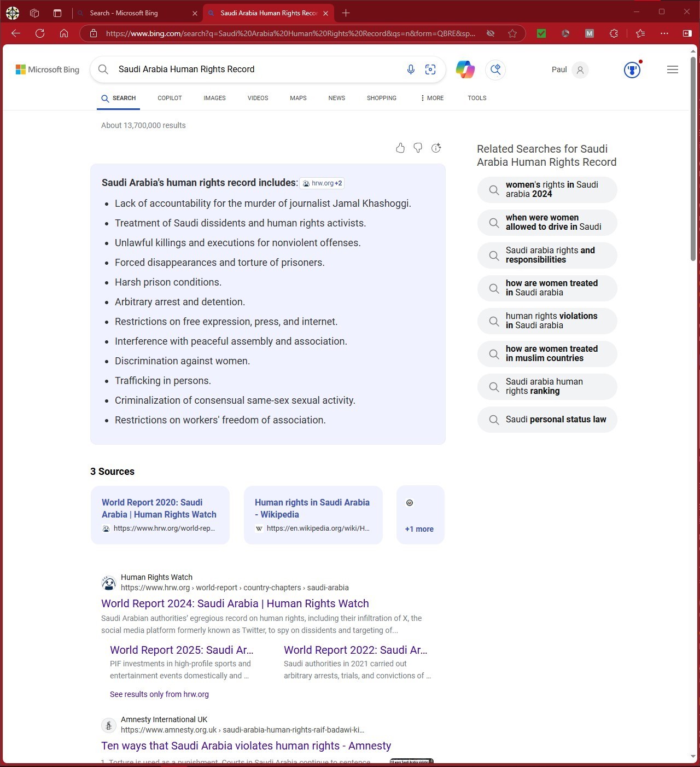Search women's rights in Saudi Arabia 2024
This screenshot has width=700, height=767.
coord(547,189)
